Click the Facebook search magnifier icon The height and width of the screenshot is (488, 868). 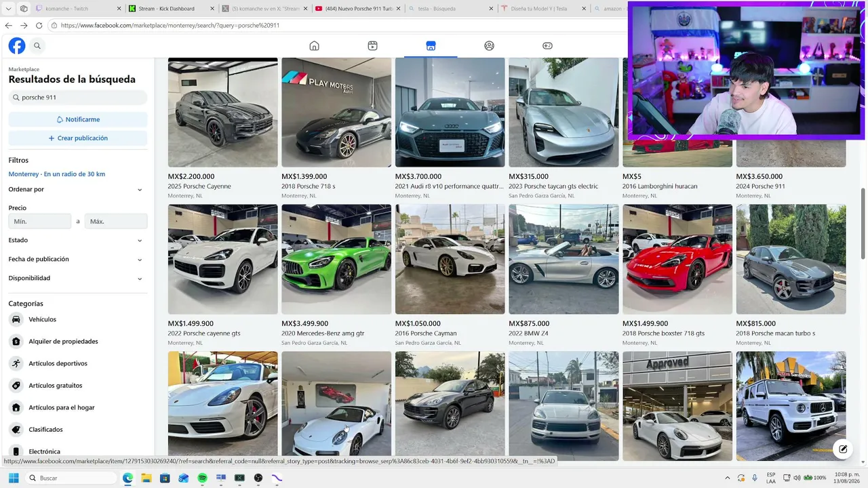click(x=37, y=45)
